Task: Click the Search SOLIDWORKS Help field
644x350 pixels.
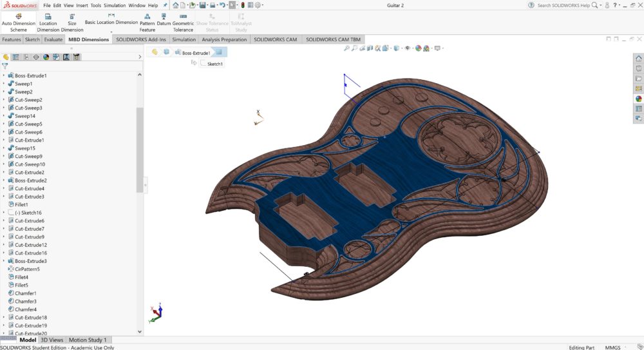Action: 563,5
